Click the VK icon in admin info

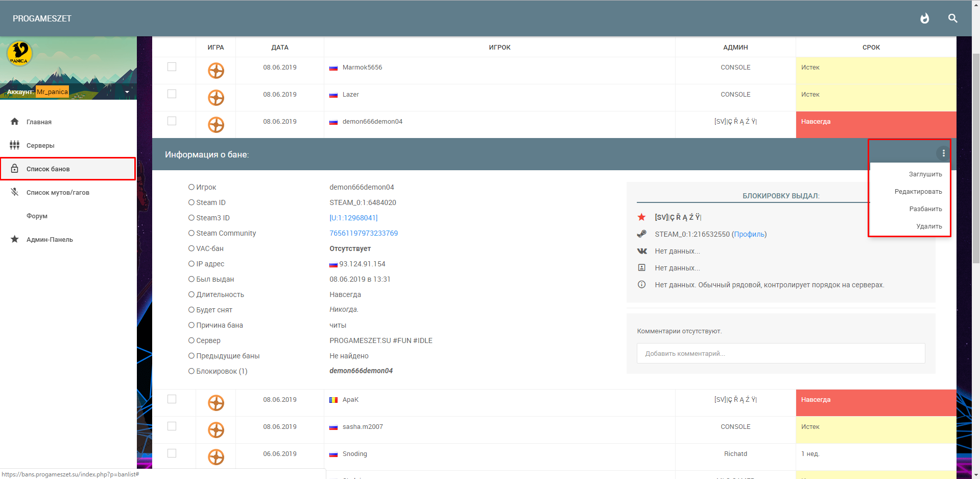642,251
